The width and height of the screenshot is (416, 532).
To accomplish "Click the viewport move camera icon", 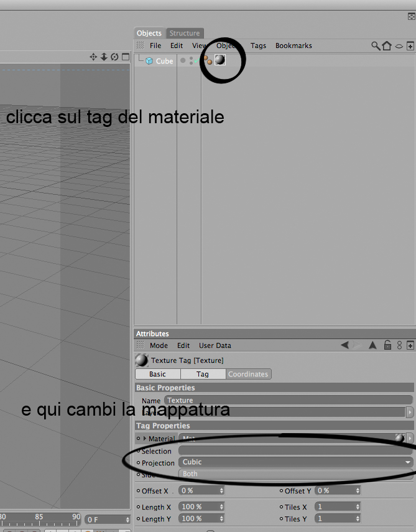I will tap(93, 57).
